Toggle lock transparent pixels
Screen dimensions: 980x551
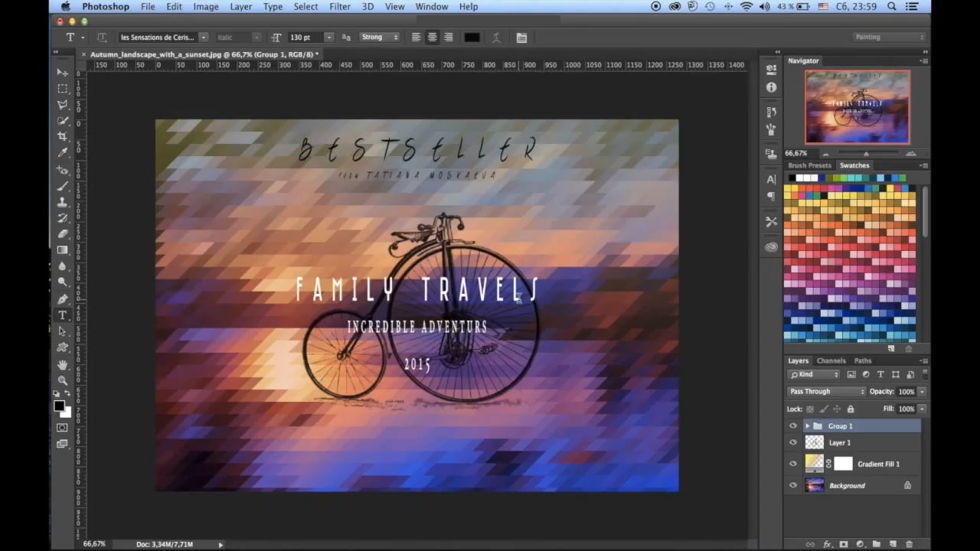click(x=810, y=409)
